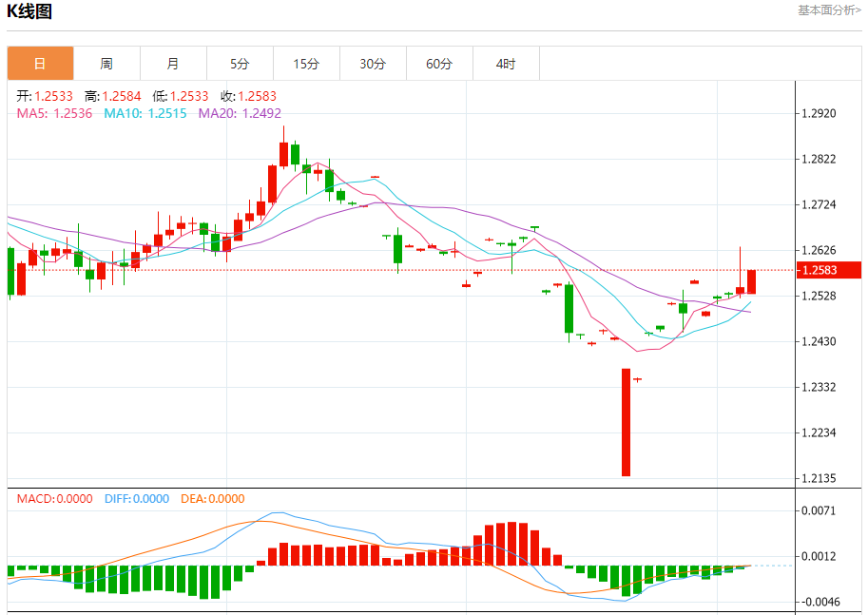Screen dimensions: 868x615
Task: Click the 1.2920 price axis label
Action: coord(819,113)
